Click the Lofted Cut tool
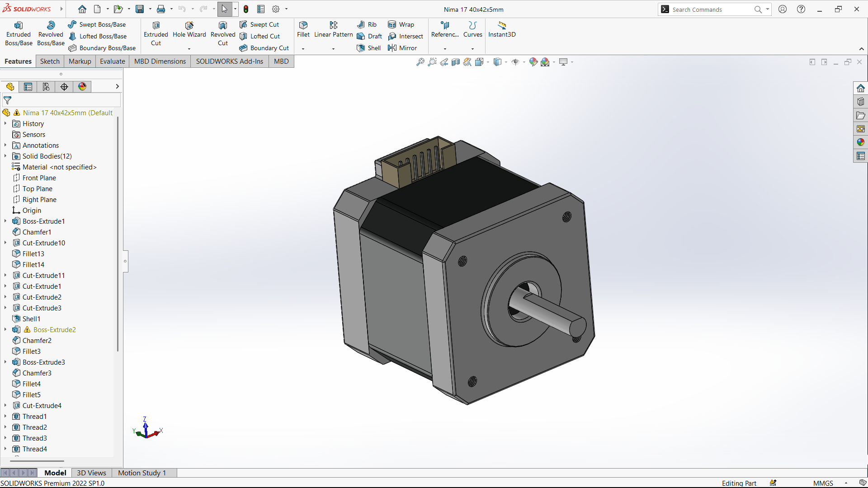The height and width of the screenshot is (488, 868). (x=259, y=36)
